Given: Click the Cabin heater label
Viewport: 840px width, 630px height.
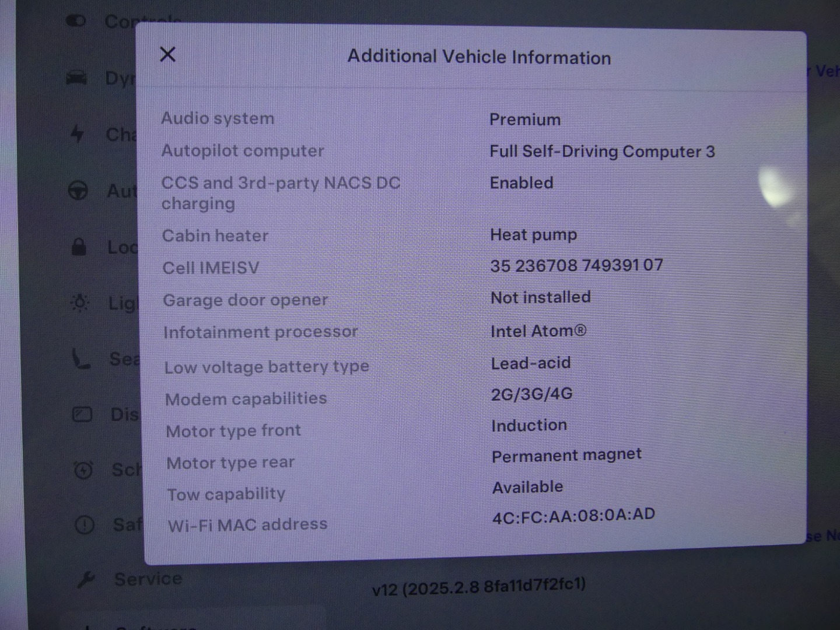Looking at the screenshot, I should (x=215, y=236).
